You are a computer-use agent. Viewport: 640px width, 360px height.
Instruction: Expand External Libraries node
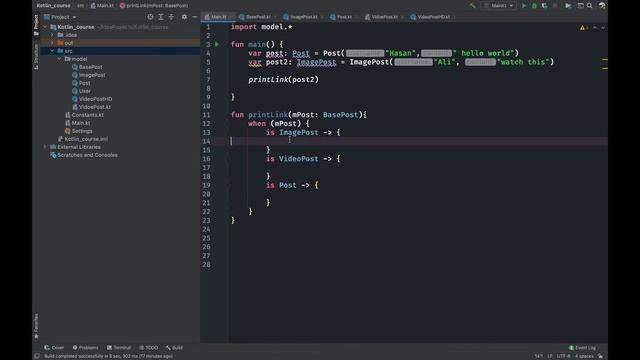45,147
